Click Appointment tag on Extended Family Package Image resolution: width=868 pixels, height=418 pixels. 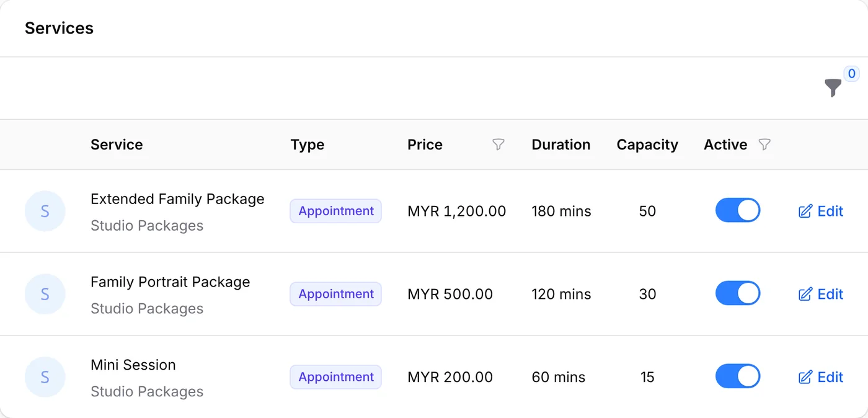click(335, 211)
